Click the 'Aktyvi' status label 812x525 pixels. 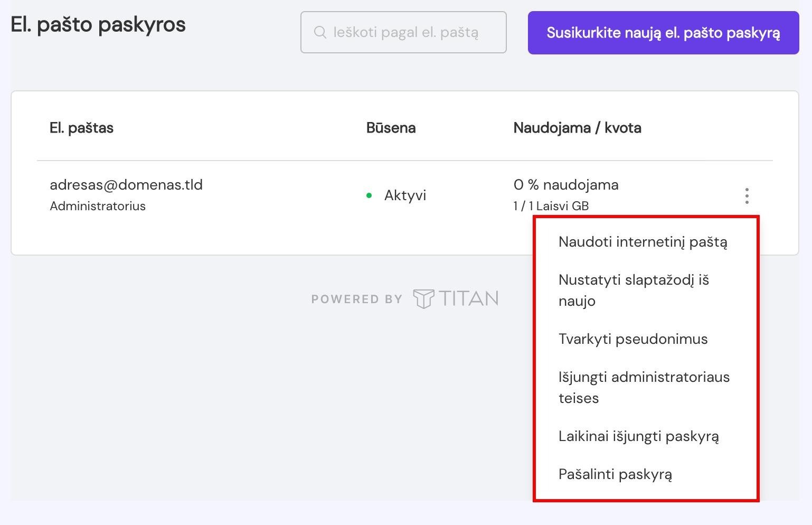pos(405,195)
